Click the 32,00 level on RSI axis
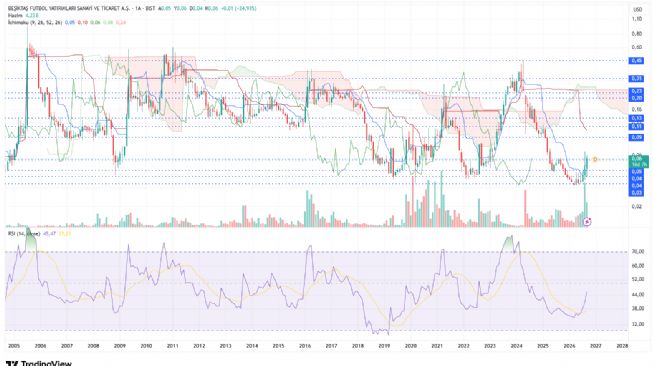 point(638,323)
